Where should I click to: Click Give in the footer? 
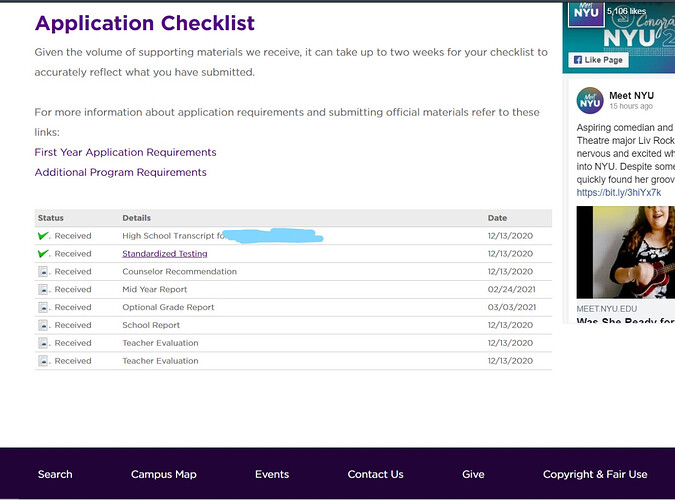[473, 474]
